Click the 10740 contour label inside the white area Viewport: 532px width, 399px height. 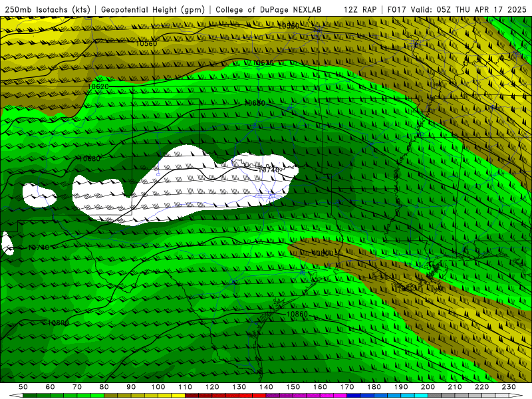pyautogui.click(x=269, y=170)
